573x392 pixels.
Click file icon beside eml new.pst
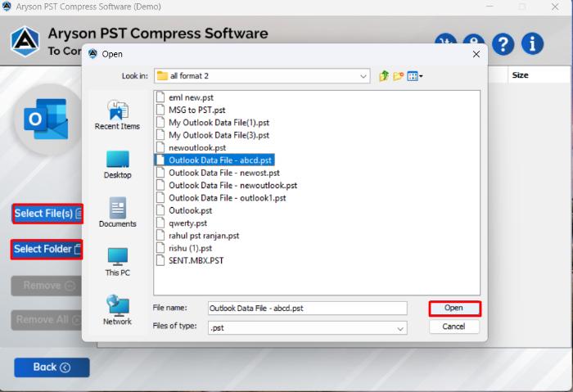click(160, 97)
